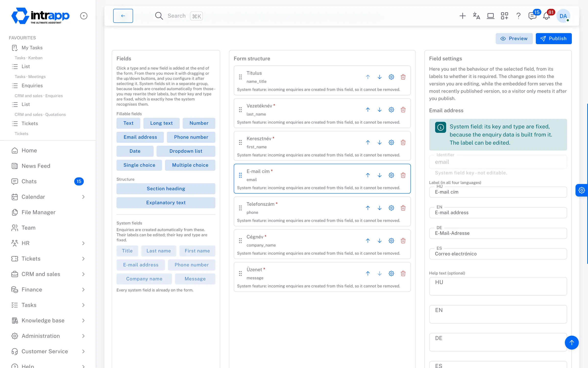The height and width of the screenshot is (368, 588).
Task: Click the DA user avatar
Action: pyautogui.click(x=563, y=16)
